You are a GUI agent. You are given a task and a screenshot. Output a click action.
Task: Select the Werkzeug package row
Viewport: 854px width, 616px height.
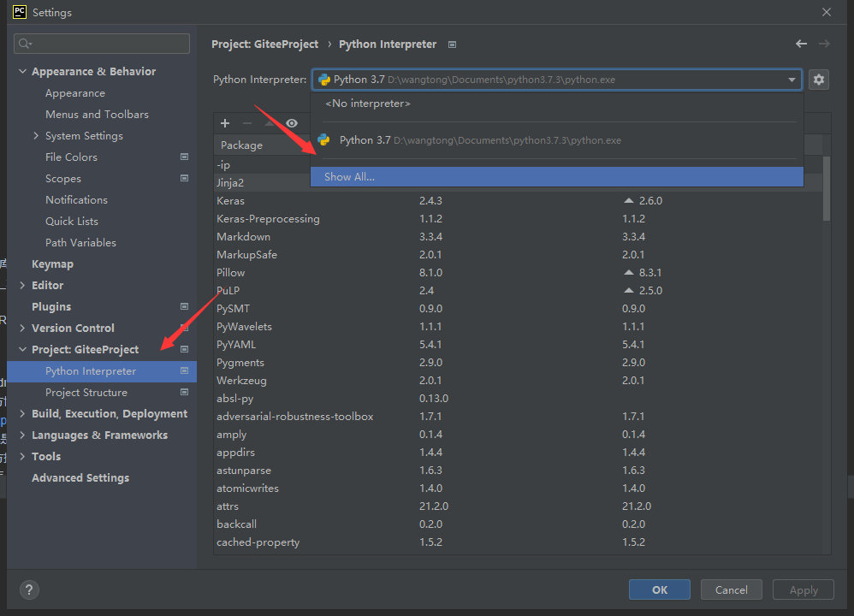(x=518, y=380)
